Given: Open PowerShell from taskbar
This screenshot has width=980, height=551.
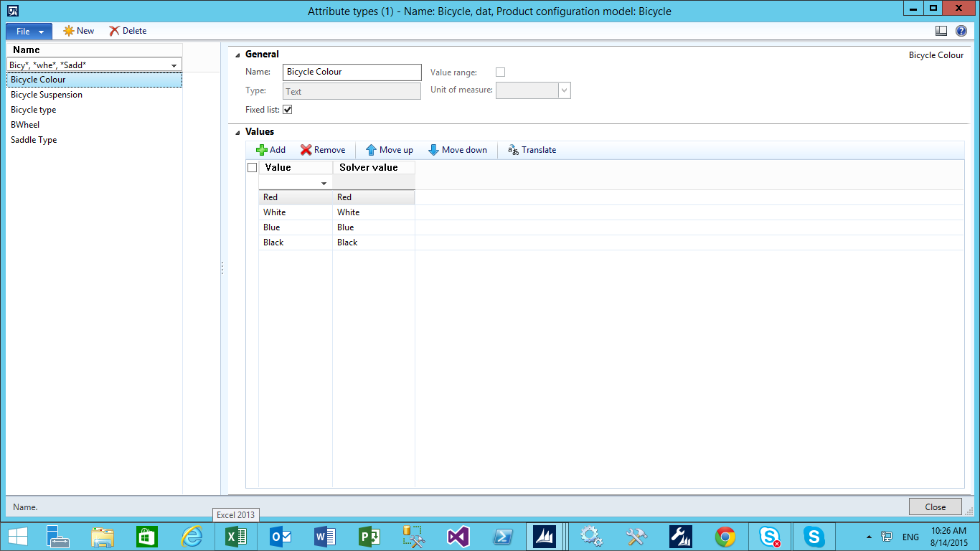Looking at the screenshot, I should tap(502, 536).
